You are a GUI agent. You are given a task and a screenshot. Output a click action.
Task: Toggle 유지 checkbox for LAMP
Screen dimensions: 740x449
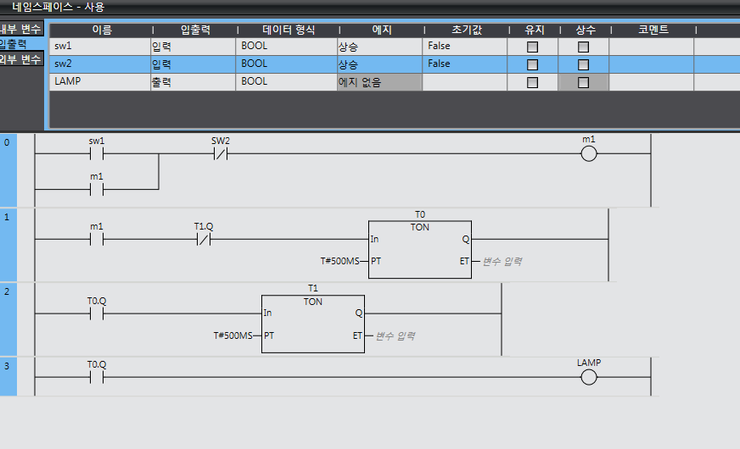coord(532,83)
